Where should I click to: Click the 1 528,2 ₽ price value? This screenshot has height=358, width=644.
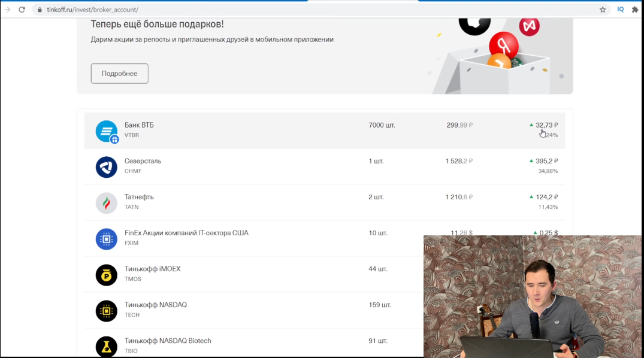(x=459, y=161)
